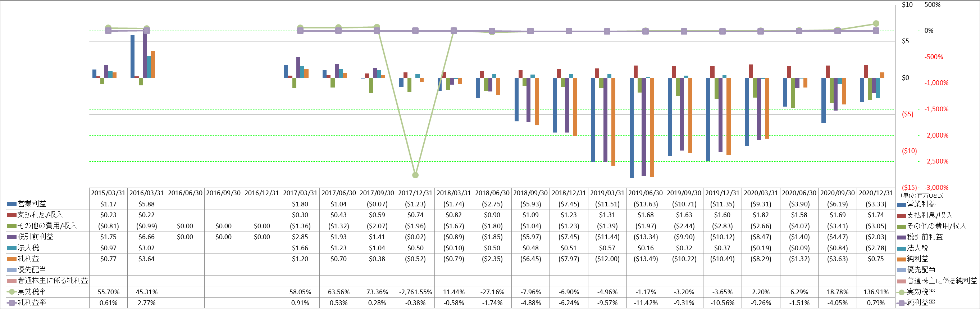980x309 pixels.
Task: Select the その他の費用/収入 row label in the data table
Action: 47,226
